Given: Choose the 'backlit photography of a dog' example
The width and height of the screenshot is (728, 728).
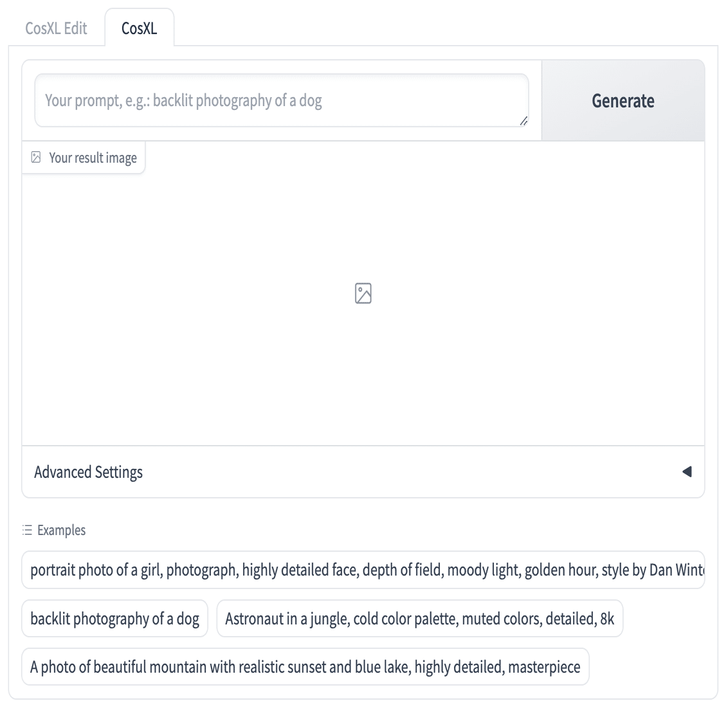Looking at the screenshot, I should click(114, 619).
